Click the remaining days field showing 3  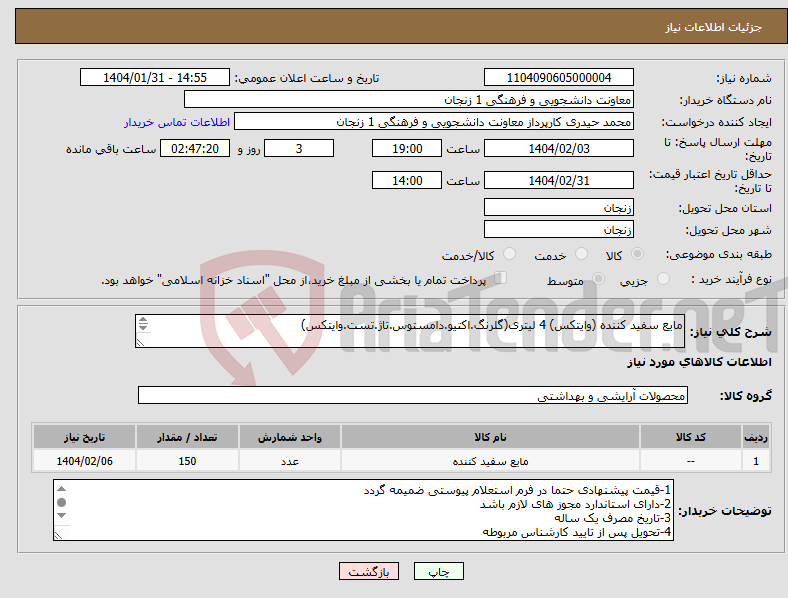click(x=299, y=149)
